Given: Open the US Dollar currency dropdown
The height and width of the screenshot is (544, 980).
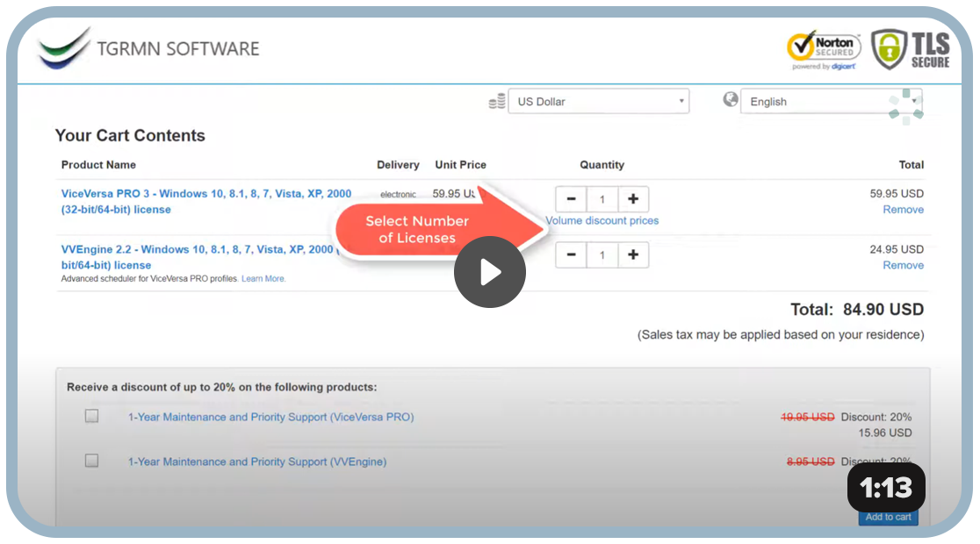Looking at the screenshot, I should [599, 101].
